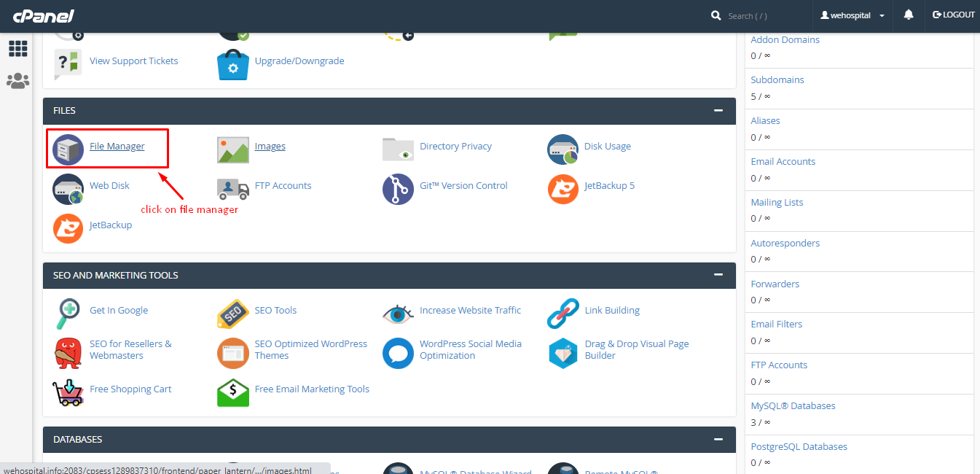Screen dimensions: 980x474
Task: Open the Free Shopping Cart icon
Action: point(67,392)
